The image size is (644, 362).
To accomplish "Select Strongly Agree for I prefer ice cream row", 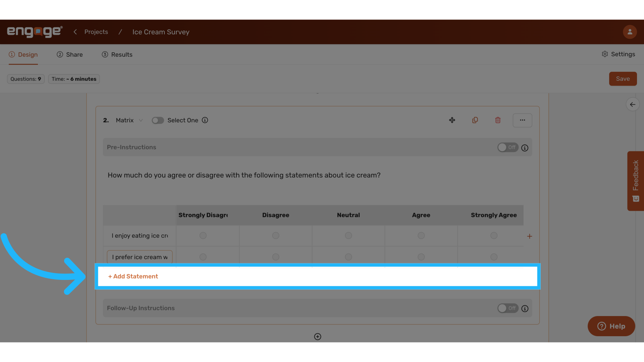I will pos(494,257).
